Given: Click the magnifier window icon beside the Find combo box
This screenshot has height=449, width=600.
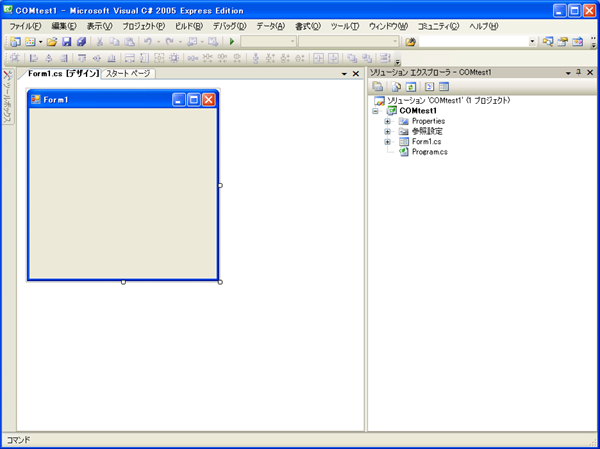Looking at the screenshot, I should (548, 42).
